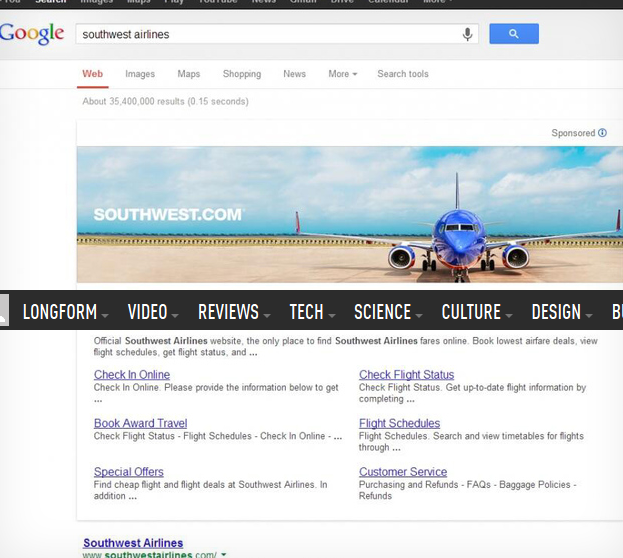Open the News search tab
The image size is (623, 558).
(x=294, y=74)
